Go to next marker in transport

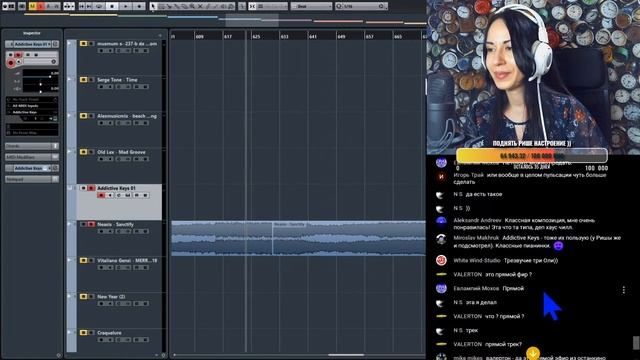pos(89,7)
